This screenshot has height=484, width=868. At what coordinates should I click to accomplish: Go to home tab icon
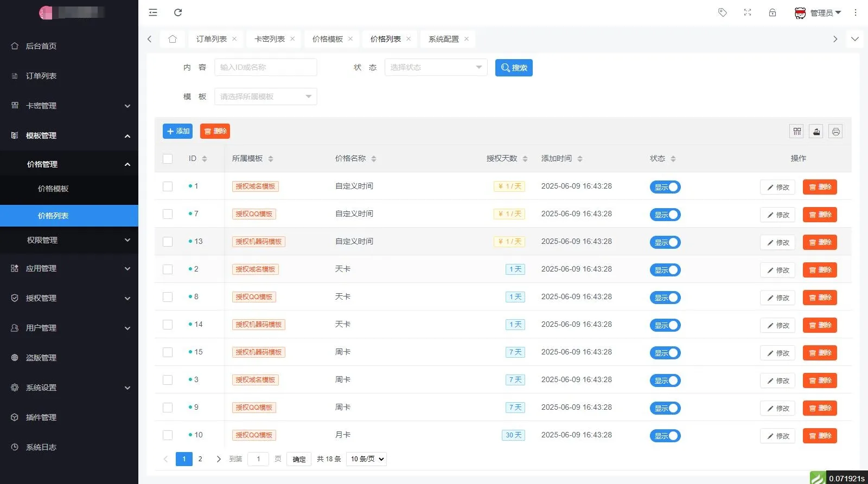pos(173,39)
